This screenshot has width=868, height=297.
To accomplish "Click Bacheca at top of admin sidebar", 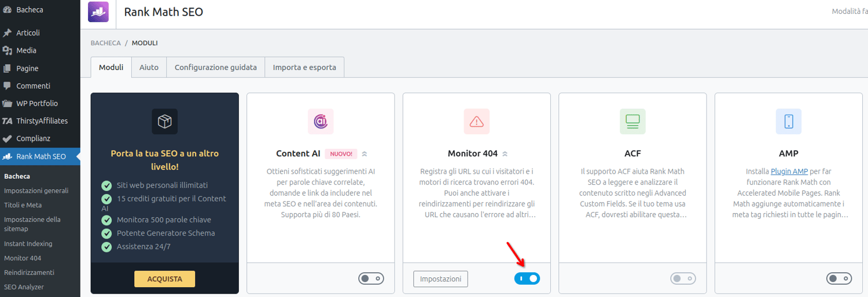I will point(30,10).
